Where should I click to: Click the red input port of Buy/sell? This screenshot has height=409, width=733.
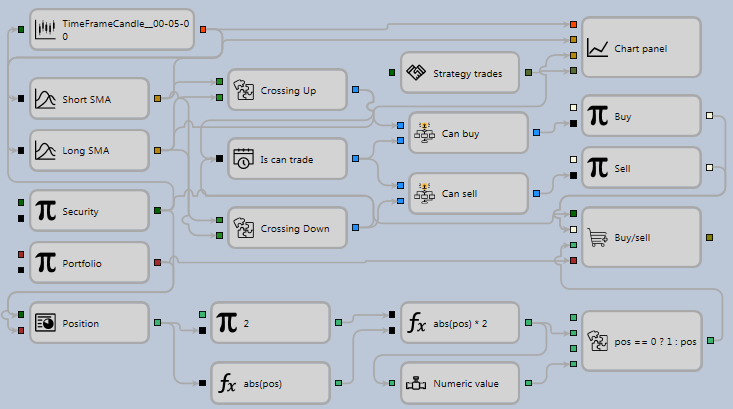pos(574,260)
